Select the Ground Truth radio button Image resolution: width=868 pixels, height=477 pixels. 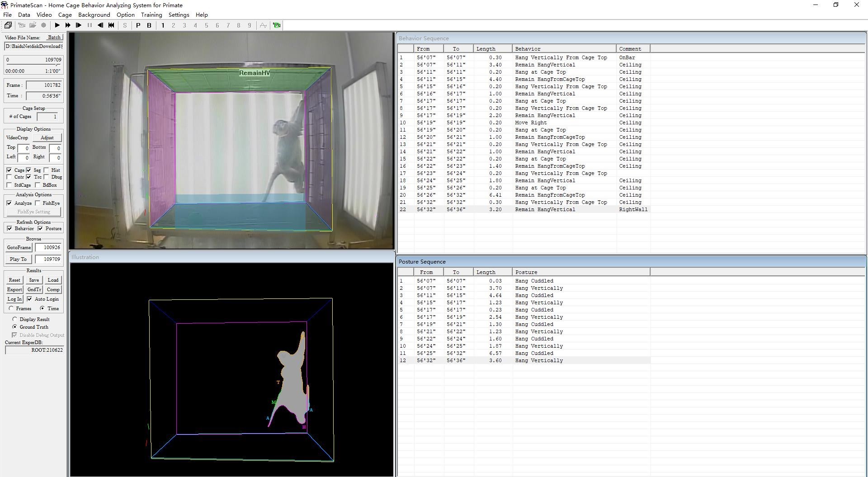pos(15,327)
